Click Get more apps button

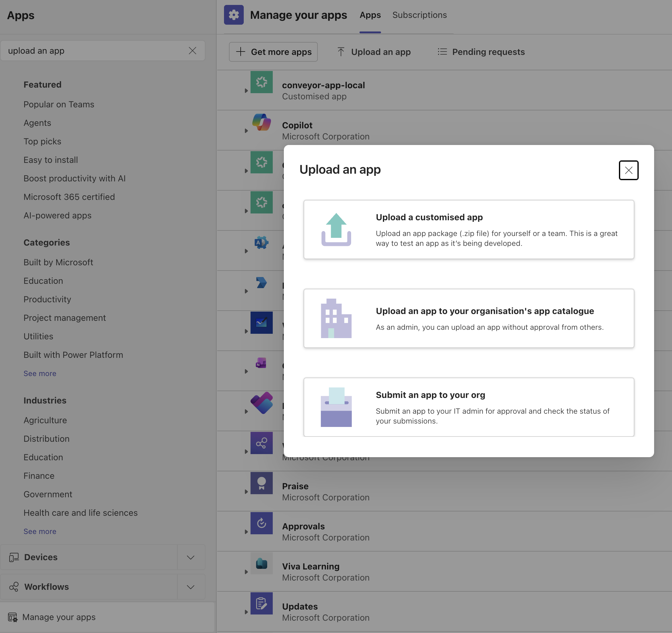click(x=273, y=52)
